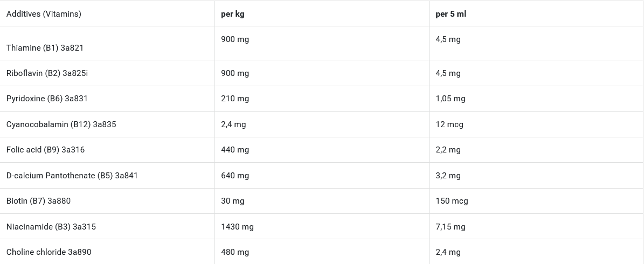Click the Biotin (B7) 3a880 cell
The width and height of the screenshot is (644, 264).
[38, 201]
